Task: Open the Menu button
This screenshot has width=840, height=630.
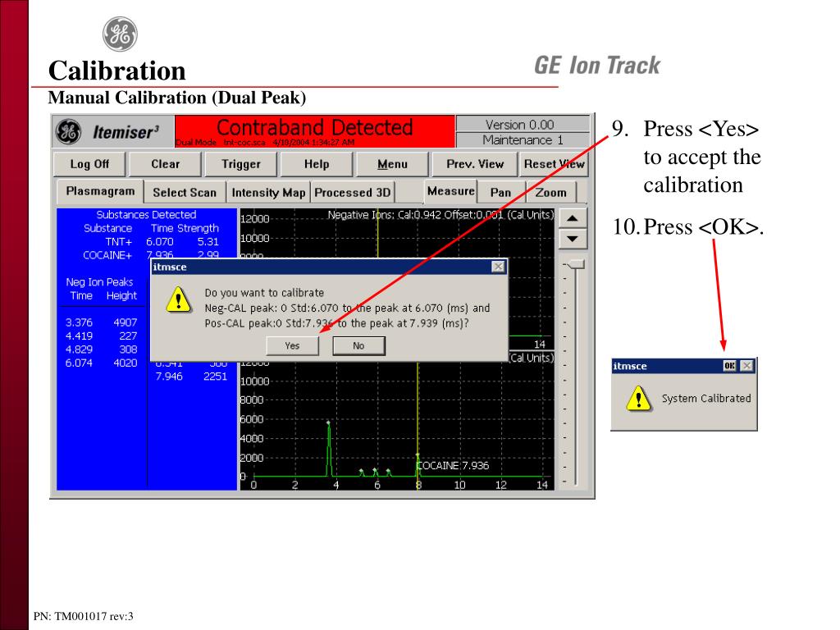Action: [x=393, y=164]
